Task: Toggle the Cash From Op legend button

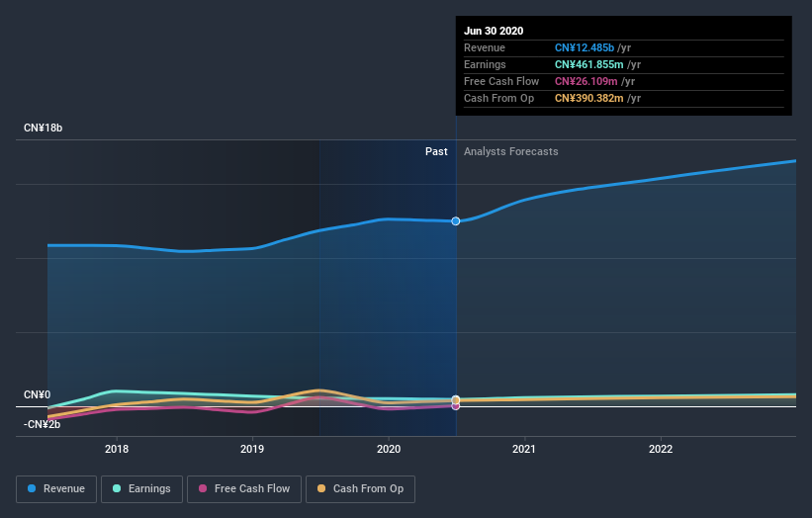Action: [360, 489]
